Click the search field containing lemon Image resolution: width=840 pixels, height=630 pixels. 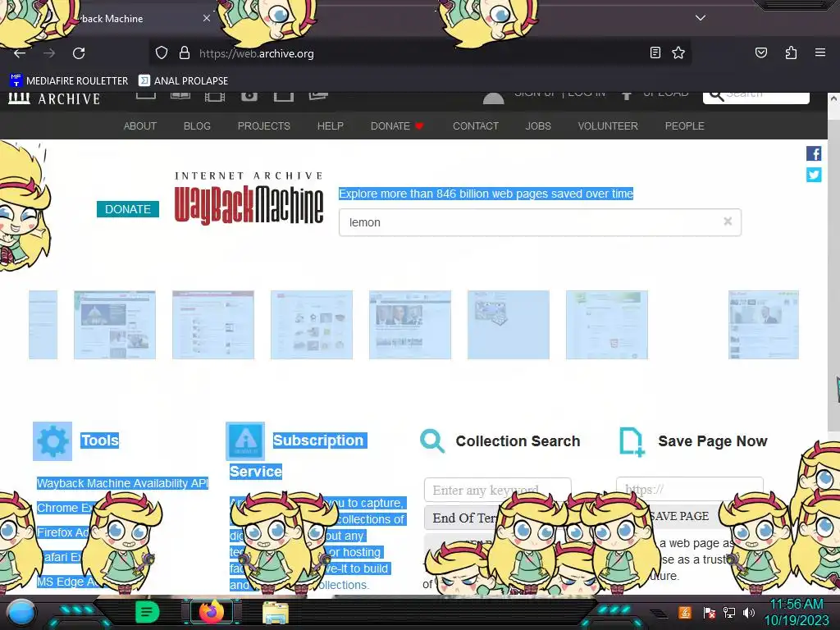[540, 222]
